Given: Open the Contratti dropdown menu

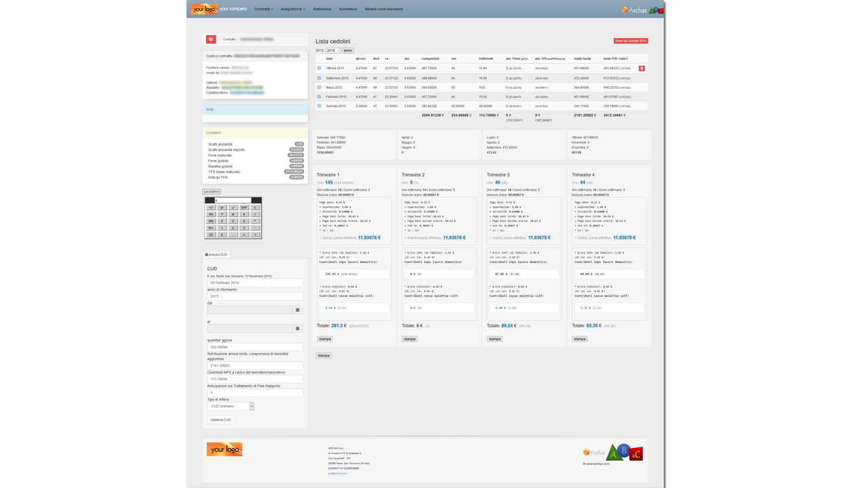Looking at the screenshot, I should point(264,9).
